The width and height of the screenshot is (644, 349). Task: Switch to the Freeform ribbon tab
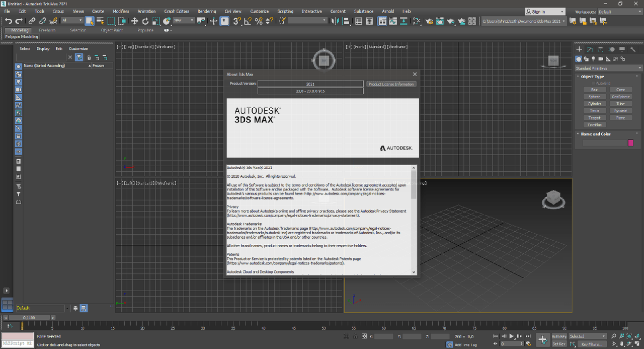tap(47, 30)
